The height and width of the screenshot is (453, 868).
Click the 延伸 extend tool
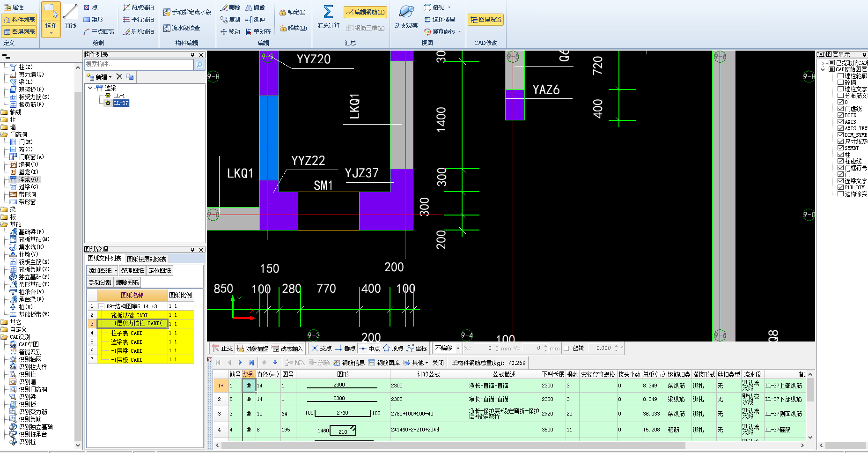pyautogui.click(x=255, y=20)
